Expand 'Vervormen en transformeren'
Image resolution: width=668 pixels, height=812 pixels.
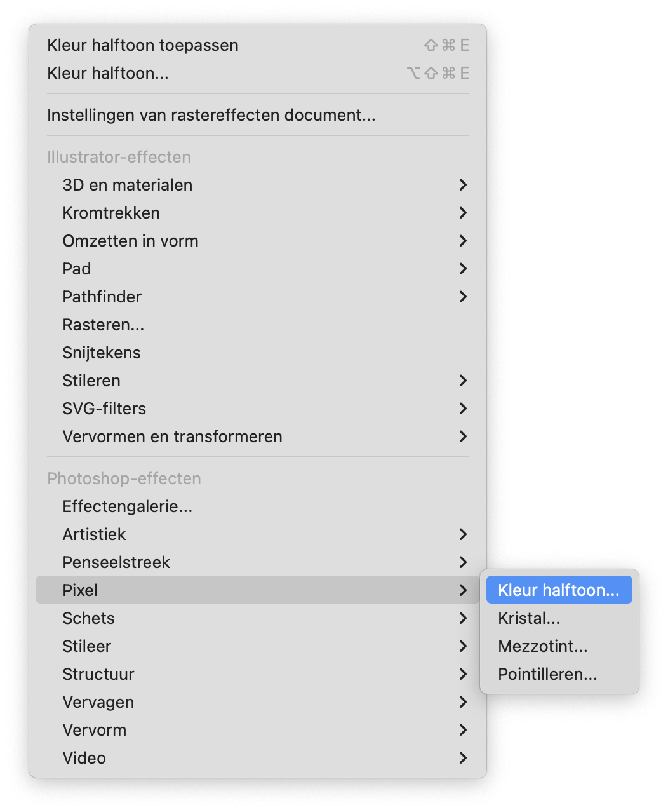tap(172, 436)
